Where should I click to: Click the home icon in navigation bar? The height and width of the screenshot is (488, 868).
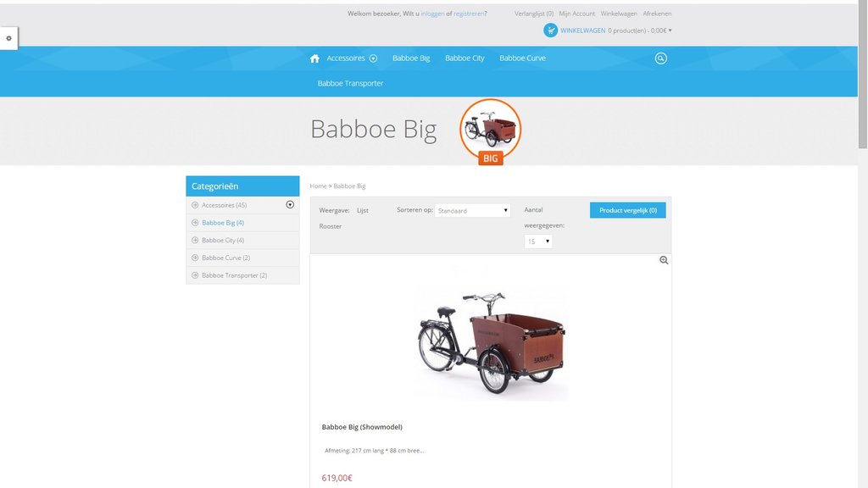314,58
